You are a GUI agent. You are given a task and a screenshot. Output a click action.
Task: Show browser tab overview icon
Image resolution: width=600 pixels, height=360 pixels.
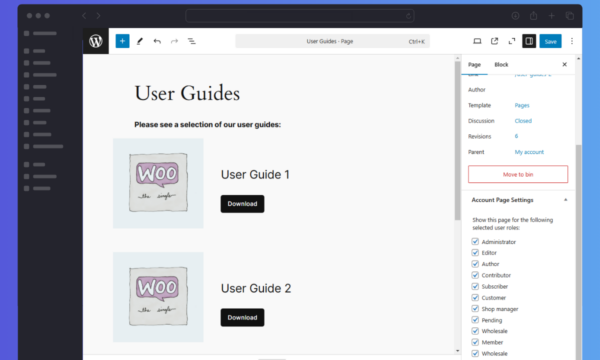569,16
